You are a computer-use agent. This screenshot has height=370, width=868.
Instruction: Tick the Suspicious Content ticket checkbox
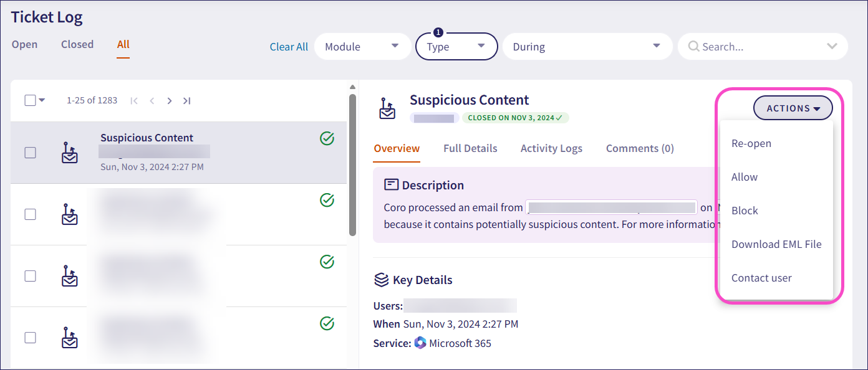(x=30, y=153)
